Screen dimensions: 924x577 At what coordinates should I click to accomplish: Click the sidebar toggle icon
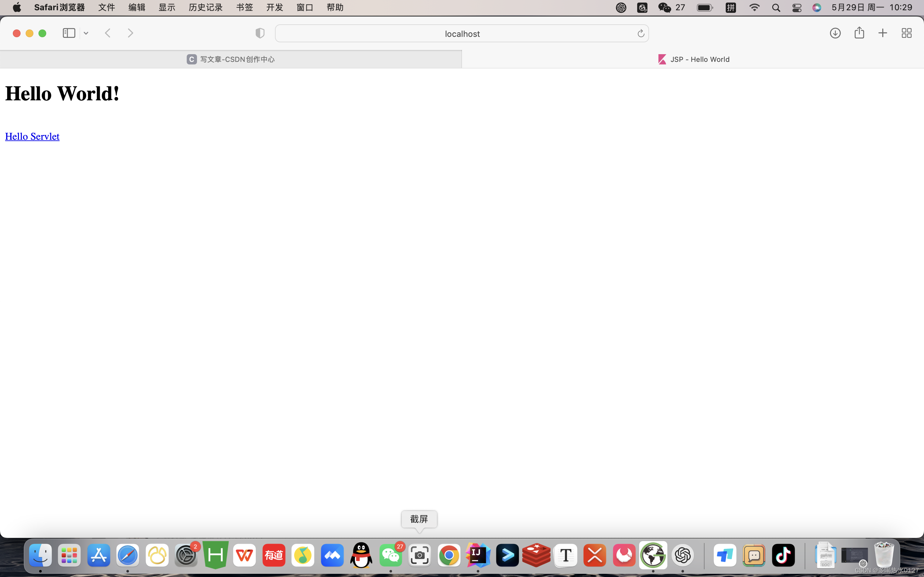(69, 33)
